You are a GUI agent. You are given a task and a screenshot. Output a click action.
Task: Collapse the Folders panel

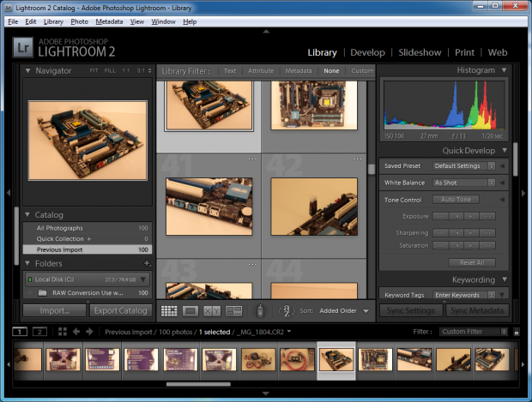coord(27,263)
